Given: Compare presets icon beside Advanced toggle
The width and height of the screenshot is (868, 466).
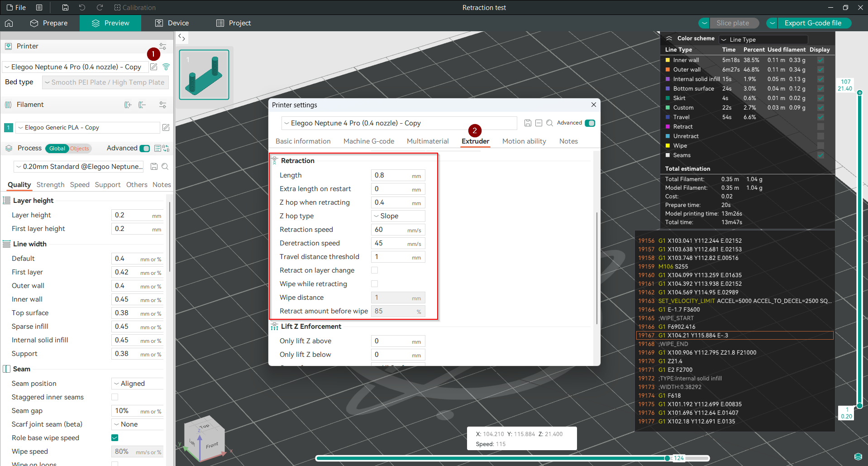Looking at the screenshot, I should pyautogui.click(x=166, y=148).
